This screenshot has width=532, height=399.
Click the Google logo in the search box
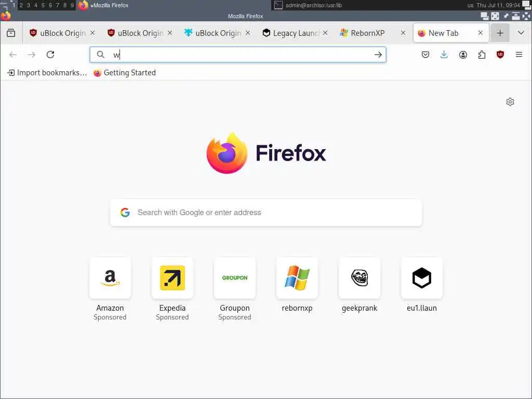tap(125, 212)
